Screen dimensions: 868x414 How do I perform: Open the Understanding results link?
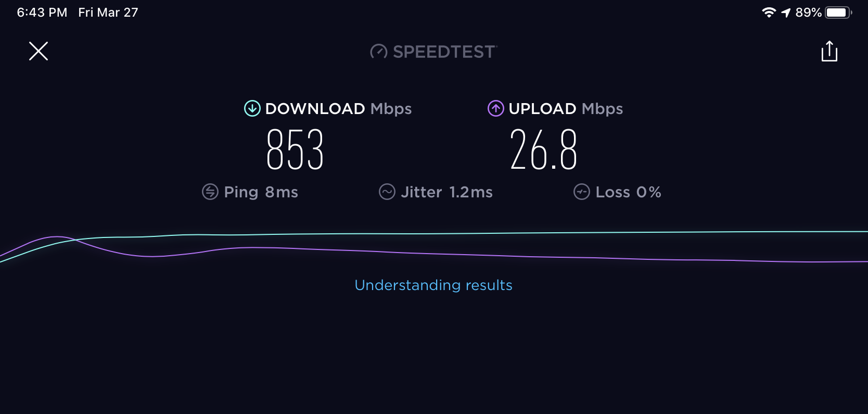(x=433, y=285)
